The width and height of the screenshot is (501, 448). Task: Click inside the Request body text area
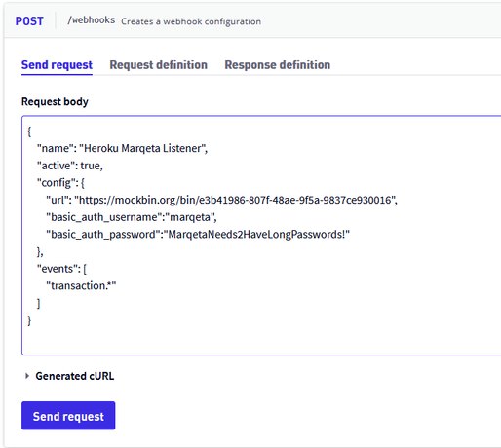pos(261,235)
